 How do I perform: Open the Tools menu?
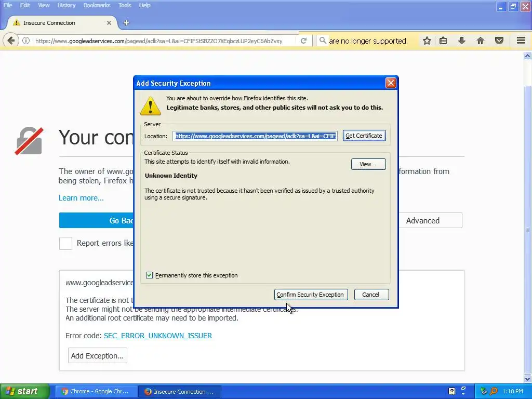tap(125, 5)
